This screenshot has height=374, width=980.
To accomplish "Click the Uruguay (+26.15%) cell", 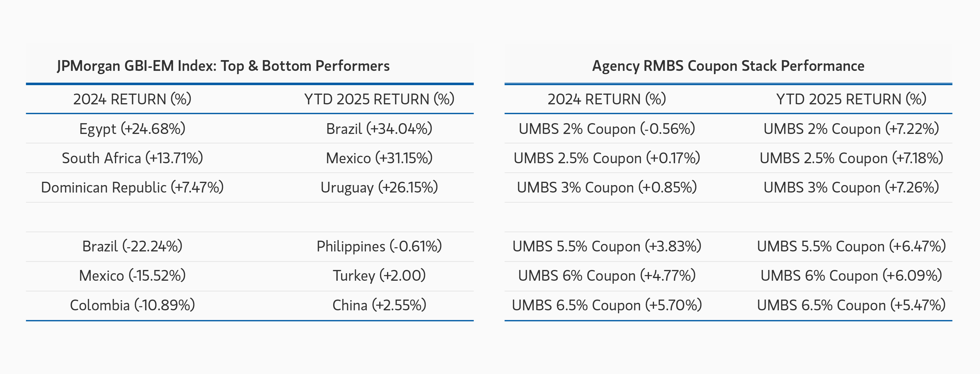I will coord(379,187).
